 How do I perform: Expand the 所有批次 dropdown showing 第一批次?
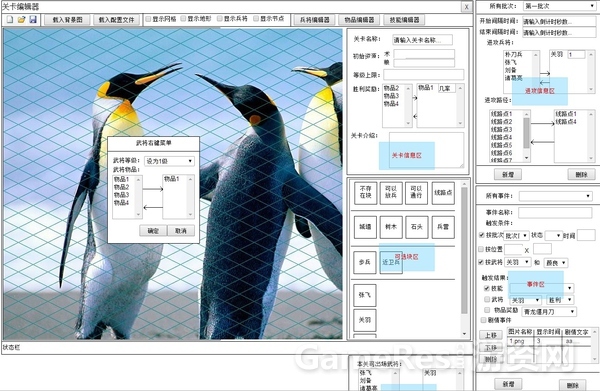tap(559, 6)
